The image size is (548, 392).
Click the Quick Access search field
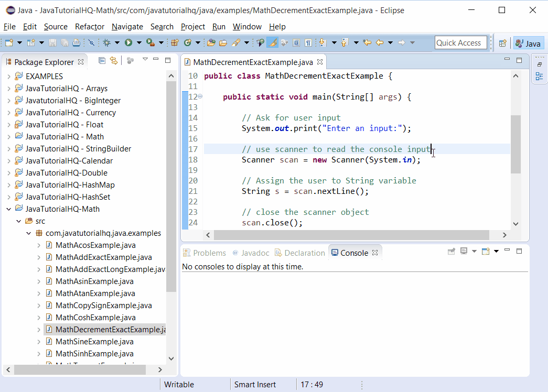(460, 43)
